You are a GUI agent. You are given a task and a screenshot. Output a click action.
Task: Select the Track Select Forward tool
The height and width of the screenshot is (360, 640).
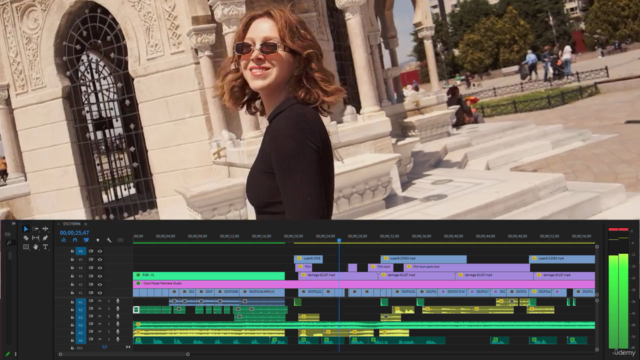click(36, 229)
